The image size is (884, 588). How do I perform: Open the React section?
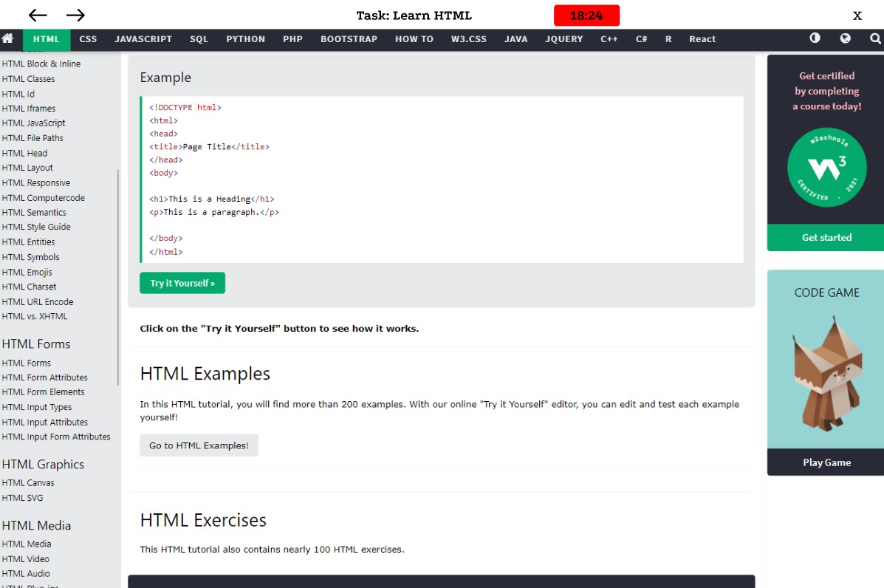[702, 38]
